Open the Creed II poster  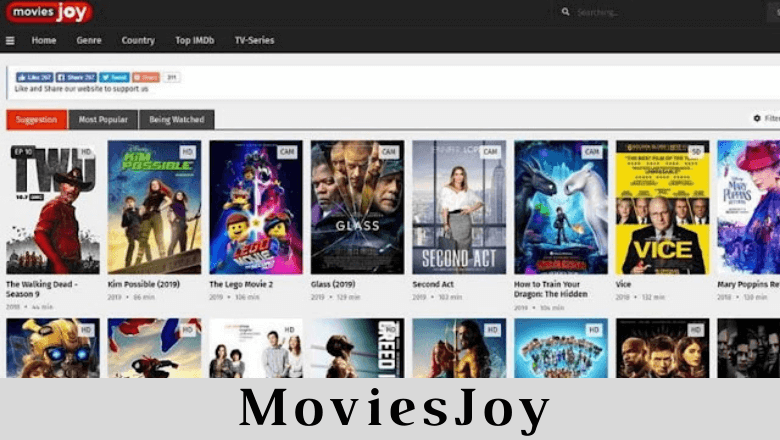point(358,348)
